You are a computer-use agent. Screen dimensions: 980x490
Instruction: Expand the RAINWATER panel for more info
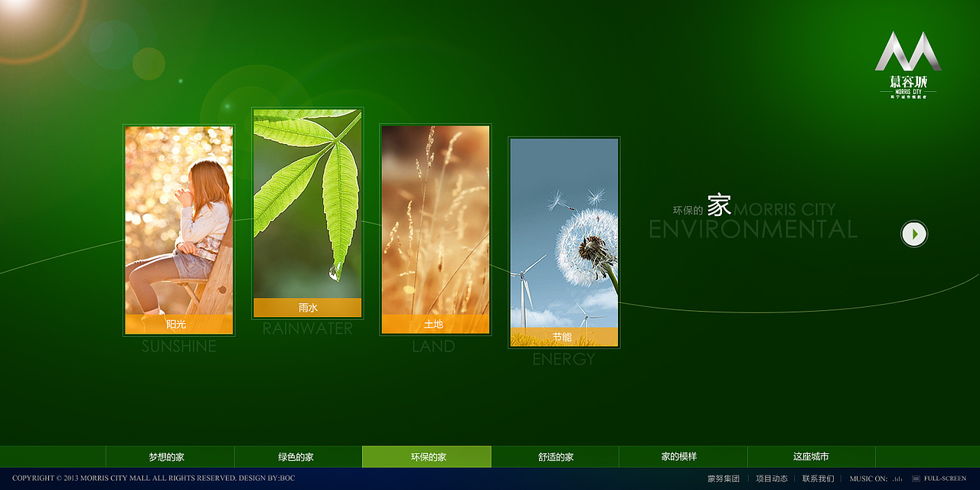click(306, 207)
